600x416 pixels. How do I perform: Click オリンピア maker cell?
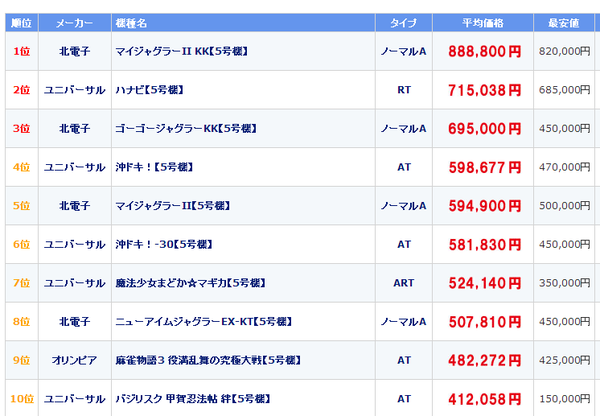pos(75,360)
